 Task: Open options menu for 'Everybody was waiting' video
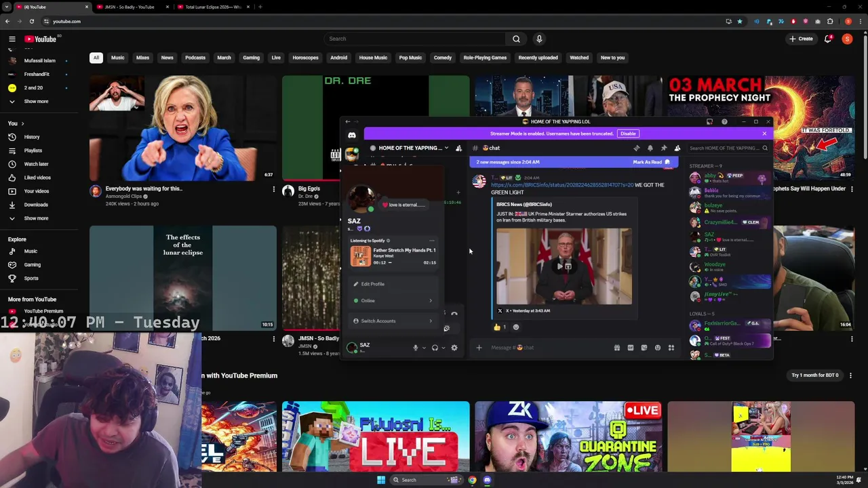click(x=274, y=189)
